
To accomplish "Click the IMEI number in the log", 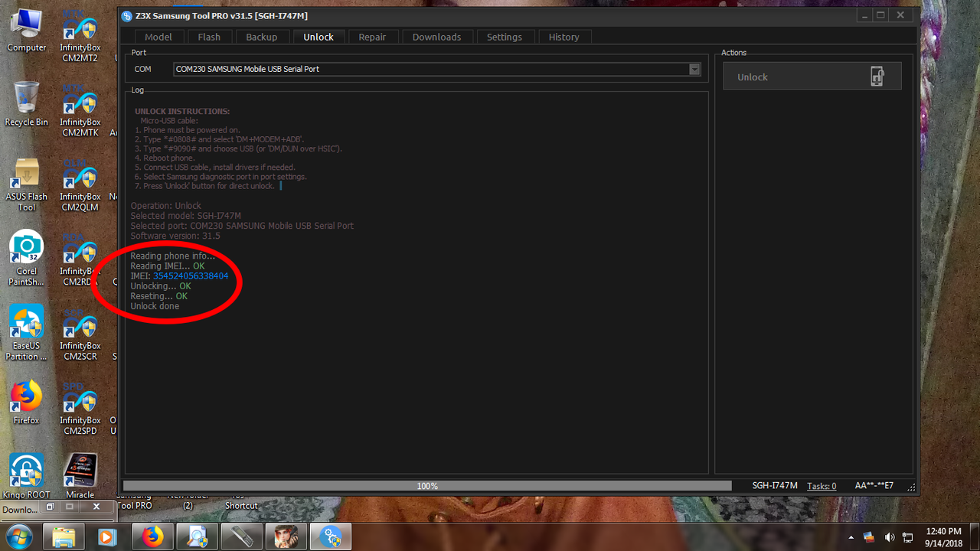I will click(x=191, y=276).
